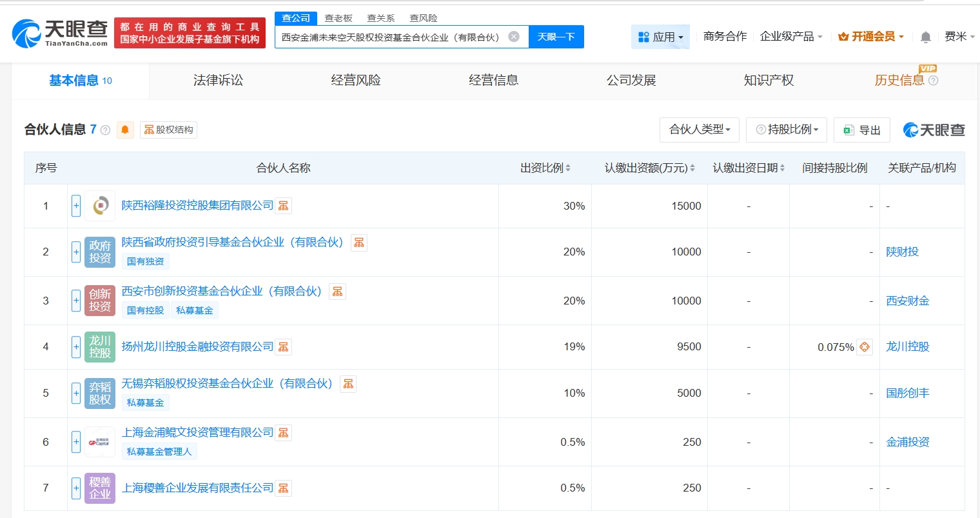Click the 稷善企业 avatar tile
The image size is (980, 518).
point(100,488)
